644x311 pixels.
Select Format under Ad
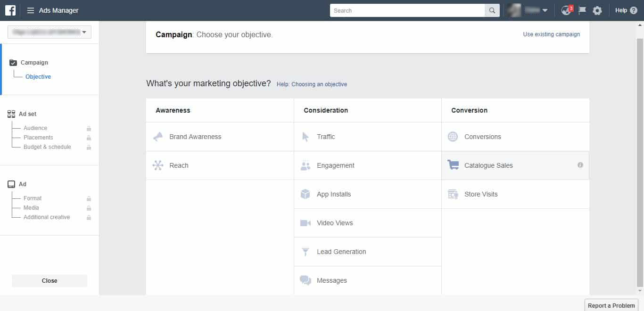pyautogui.click(x=33, y=198)
